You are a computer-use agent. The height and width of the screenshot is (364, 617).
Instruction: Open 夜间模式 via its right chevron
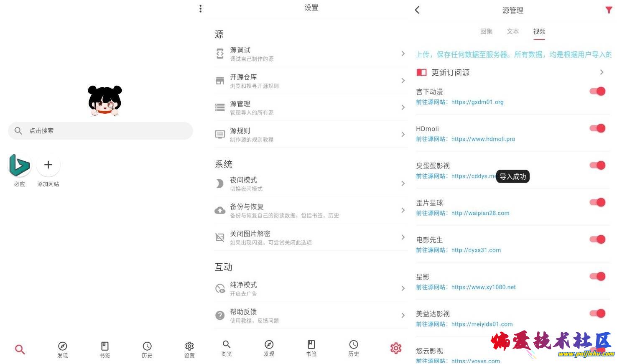pos(403,183)
